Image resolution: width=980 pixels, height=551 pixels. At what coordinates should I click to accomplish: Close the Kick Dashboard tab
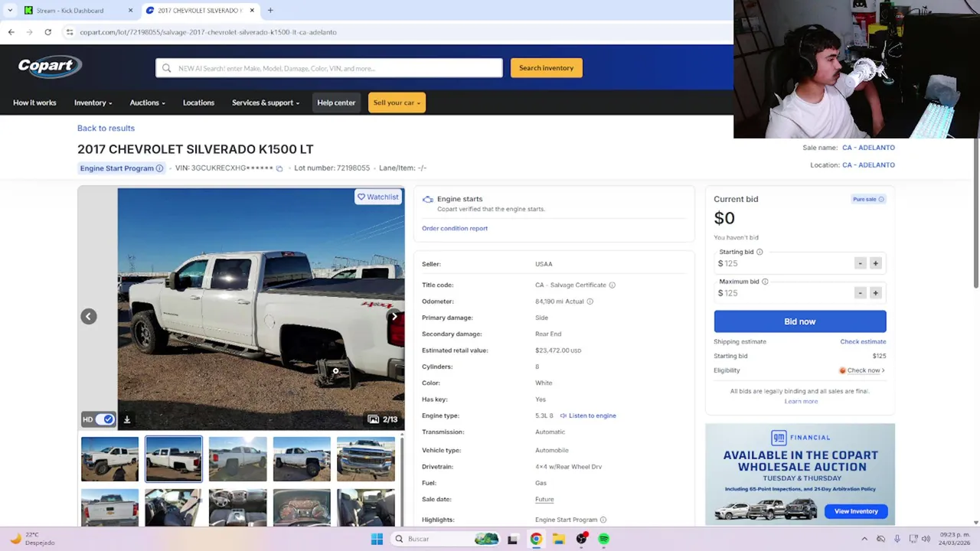[x=130, y=11]
